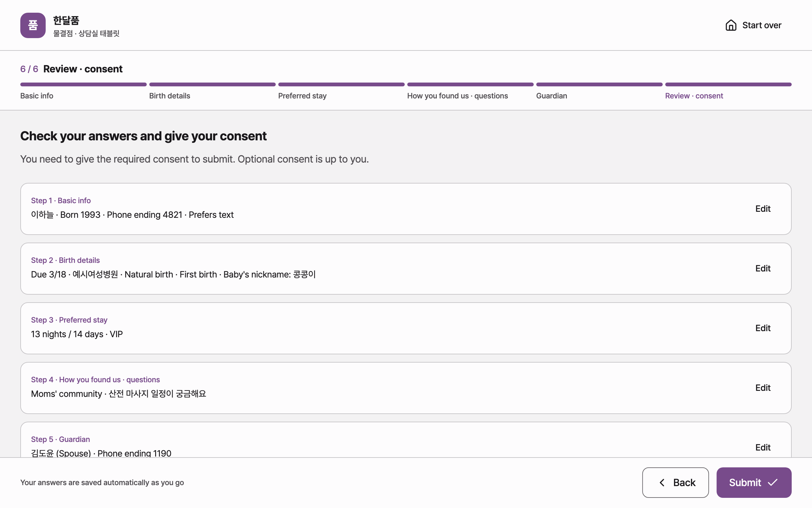Go to the Preferred stay step tab
Screen dimensions: 812x508
coord(302,96)
